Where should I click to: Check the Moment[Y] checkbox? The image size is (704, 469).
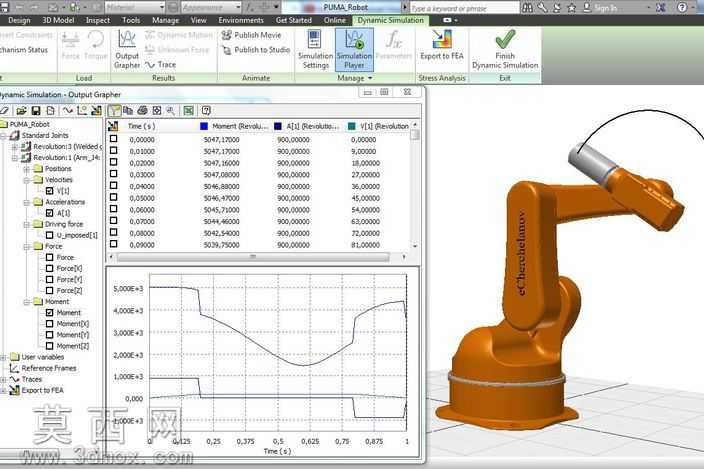tap(50, 335)
